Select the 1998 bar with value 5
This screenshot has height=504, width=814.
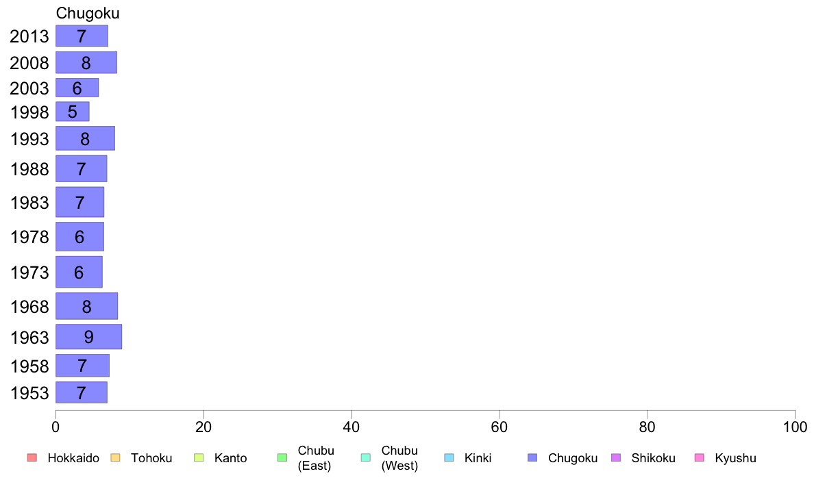pyautogui.click(x=73, y=112)
